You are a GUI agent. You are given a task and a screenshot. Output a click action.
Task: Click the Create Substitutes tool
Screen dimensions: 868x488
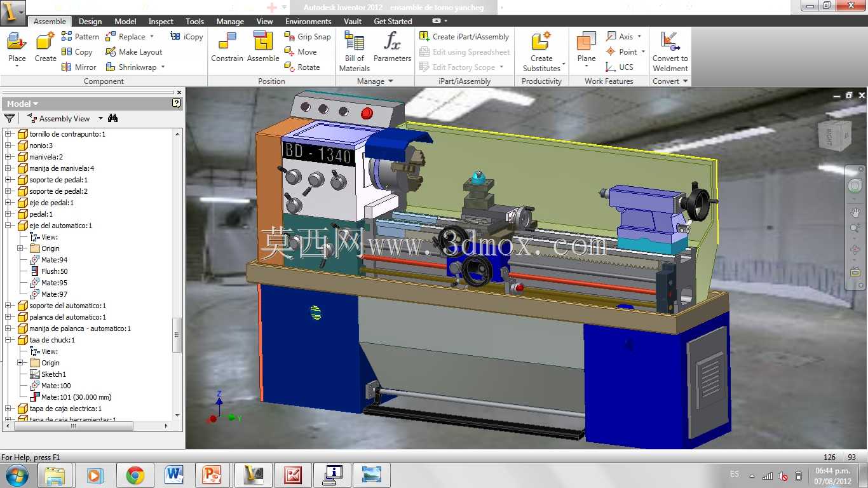click(541, 52)
